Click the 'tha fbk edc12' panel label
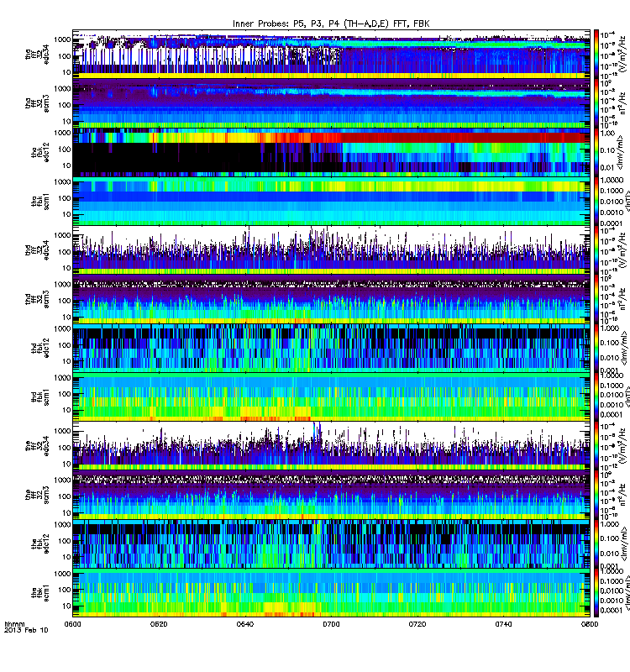 tap(40, 152)
